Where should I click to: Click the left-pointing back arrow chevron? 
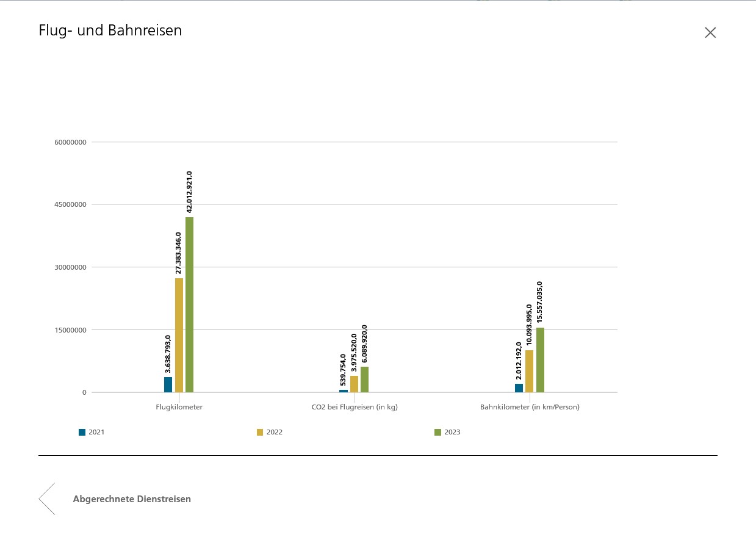click(47, 499)
